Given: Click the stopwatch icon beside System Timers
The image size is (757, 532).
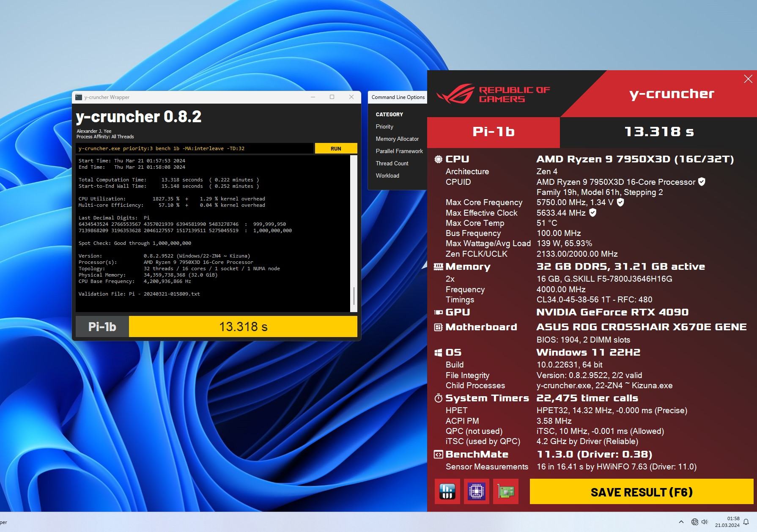Looking at the screenshot, I should pos(439,398).
